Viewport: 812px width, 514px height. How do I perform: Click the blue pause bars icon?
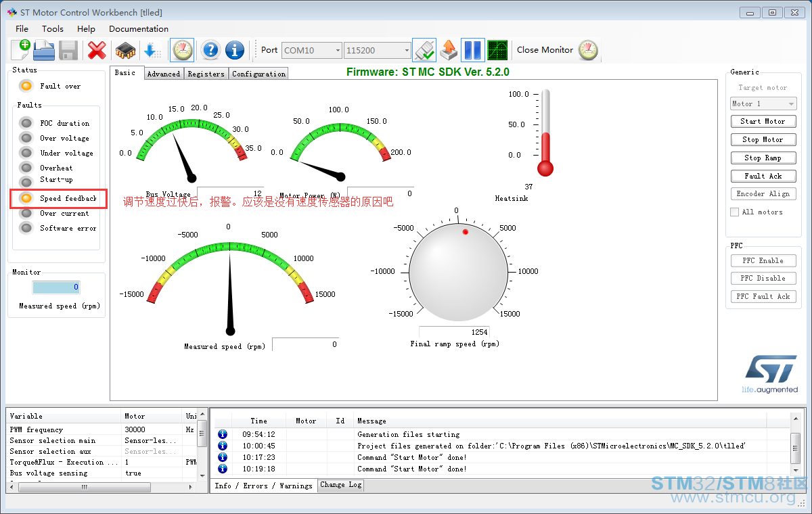tap(473, 50)
